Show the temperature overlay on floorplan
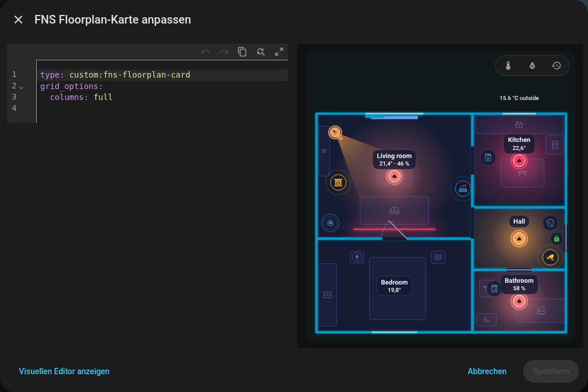This screenshot has width=588, height=392. tap(508, 66)
